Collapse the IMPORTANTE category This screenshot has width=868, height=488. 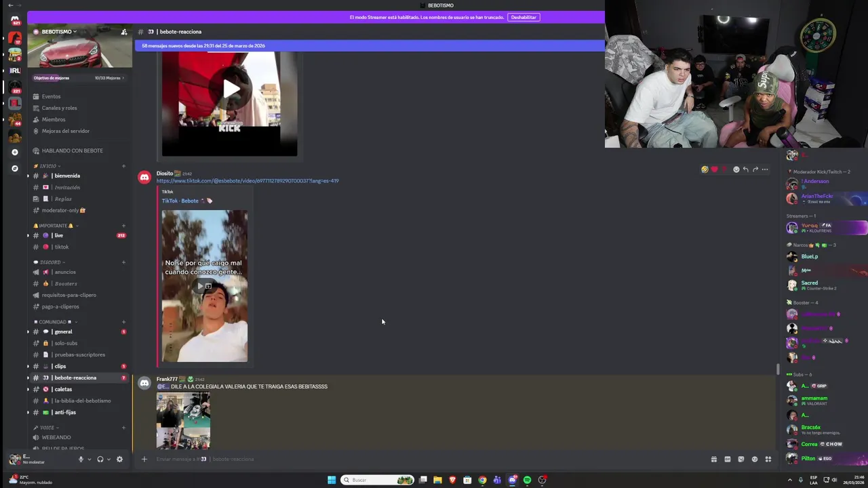coord(56,226)
